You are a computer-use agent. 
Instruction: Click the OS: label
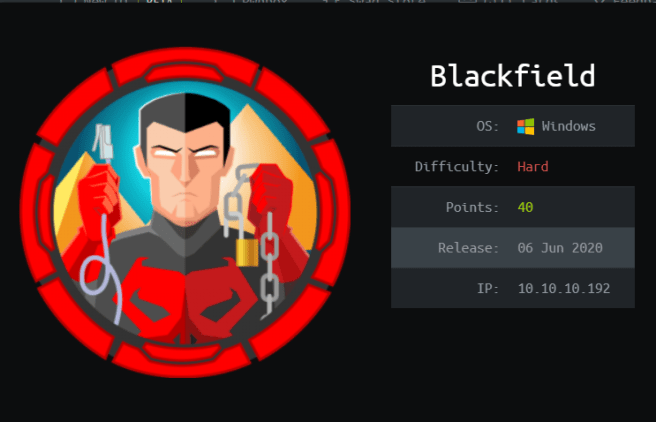tap(487, 126)
